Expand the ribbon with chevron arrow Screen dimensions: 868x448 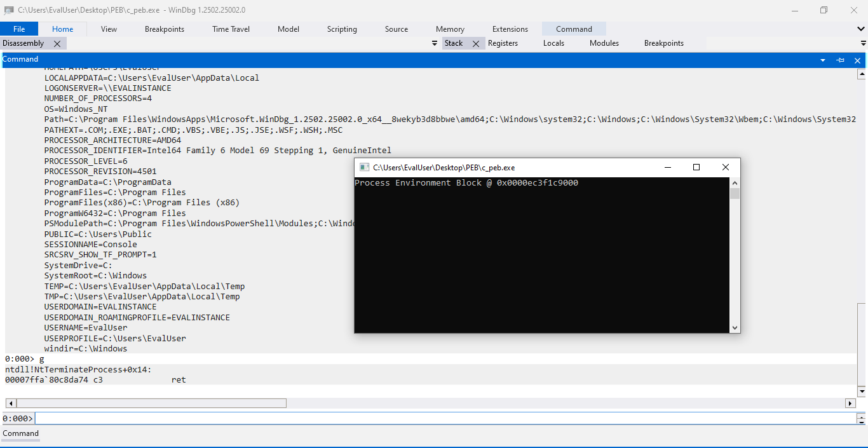[x=861, y=29]
